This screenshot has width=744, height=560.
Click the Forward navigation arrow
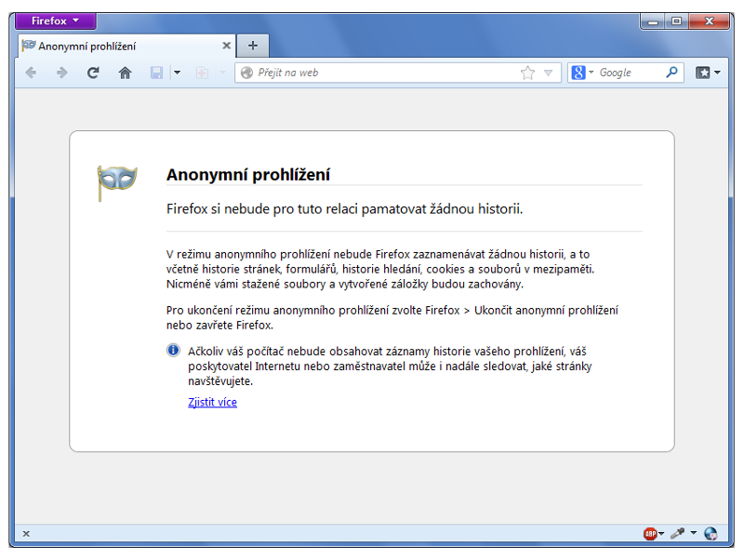[x=61, y=73]
